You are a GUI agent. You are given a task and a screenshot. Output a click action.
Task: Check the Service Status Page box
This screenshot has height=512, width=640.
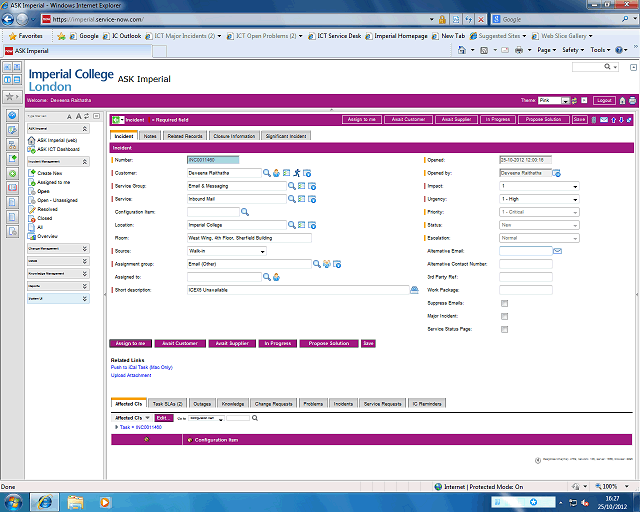point(505,329)
